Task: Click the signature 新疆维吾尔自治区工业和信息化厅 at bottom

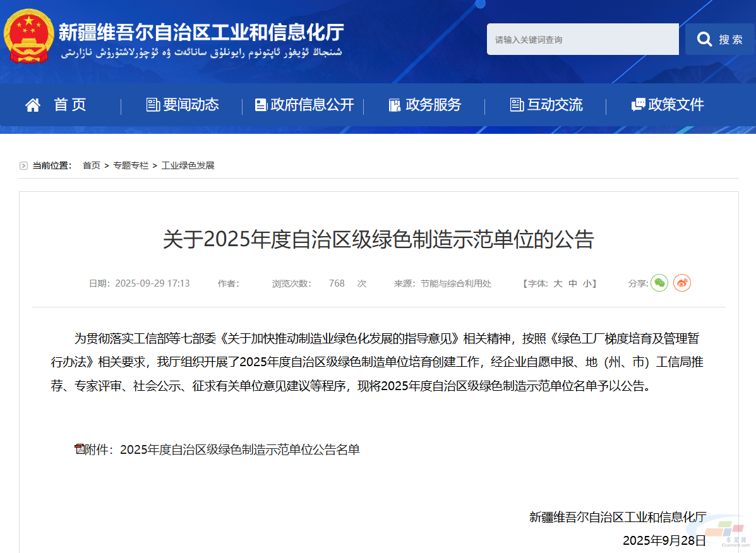Action: click(x=618, y=518)
